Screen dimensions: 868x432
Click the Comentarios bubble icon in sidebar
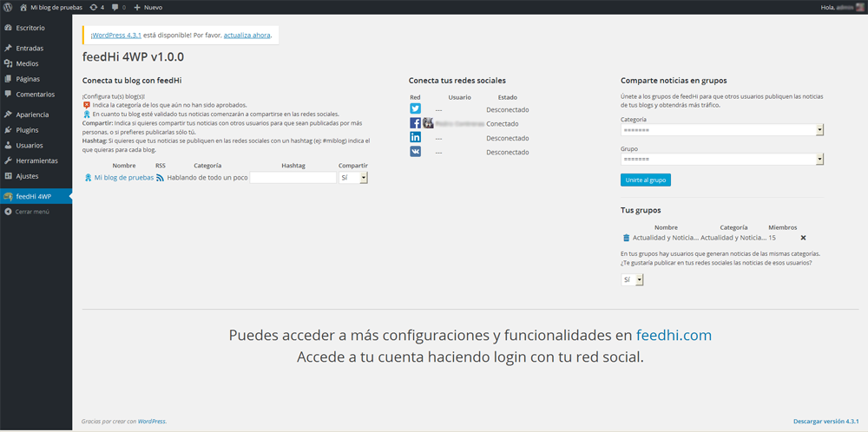tap(8, 95)
